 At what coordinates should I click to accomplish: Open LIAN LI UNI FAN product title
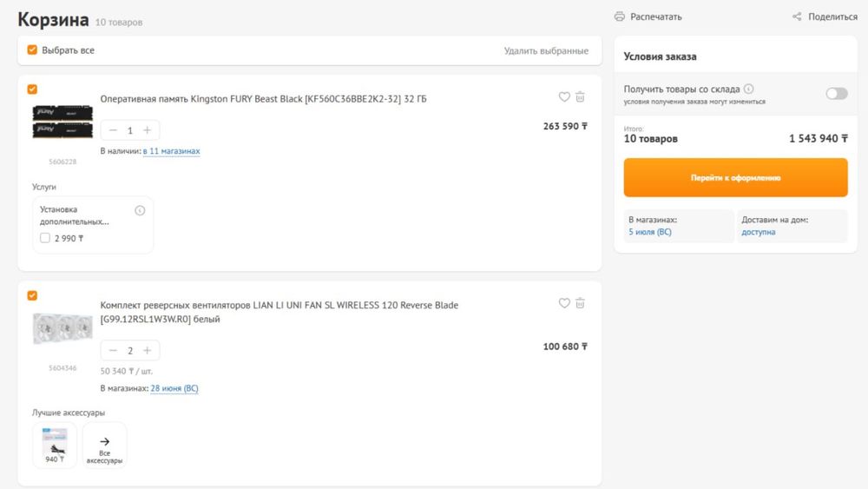279,312
